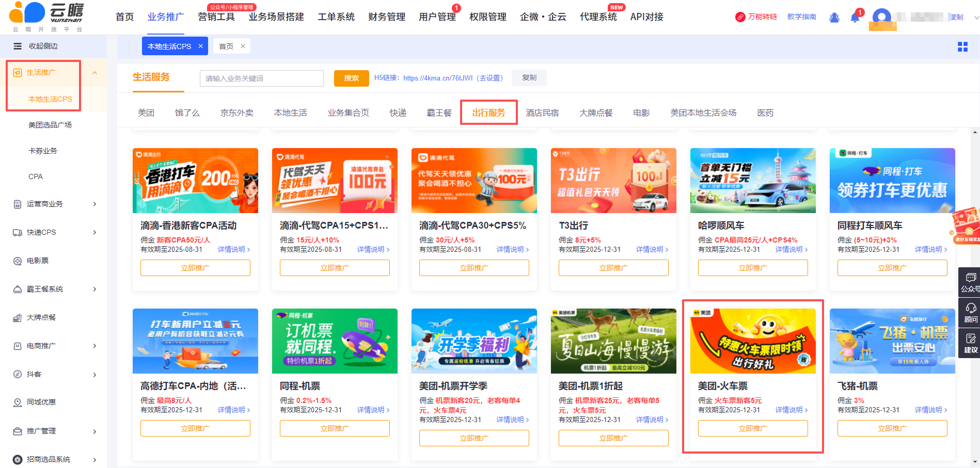Close the 首页 page tab

(243, 46)
